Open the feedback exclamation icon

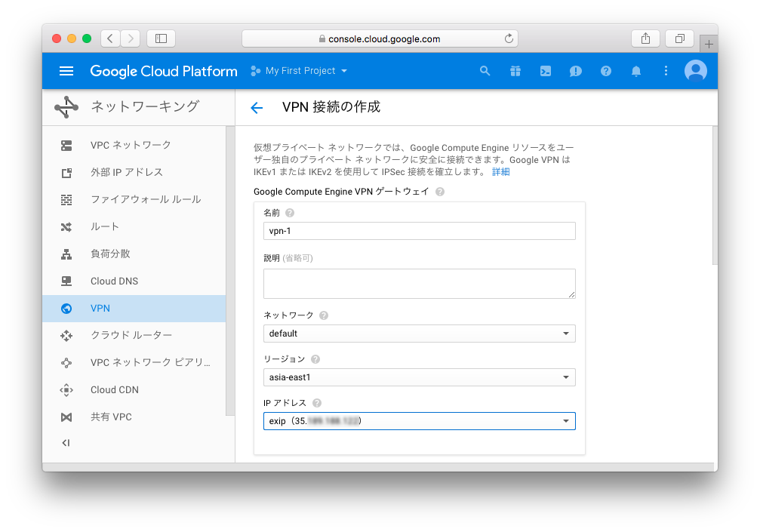pos(575,71)
